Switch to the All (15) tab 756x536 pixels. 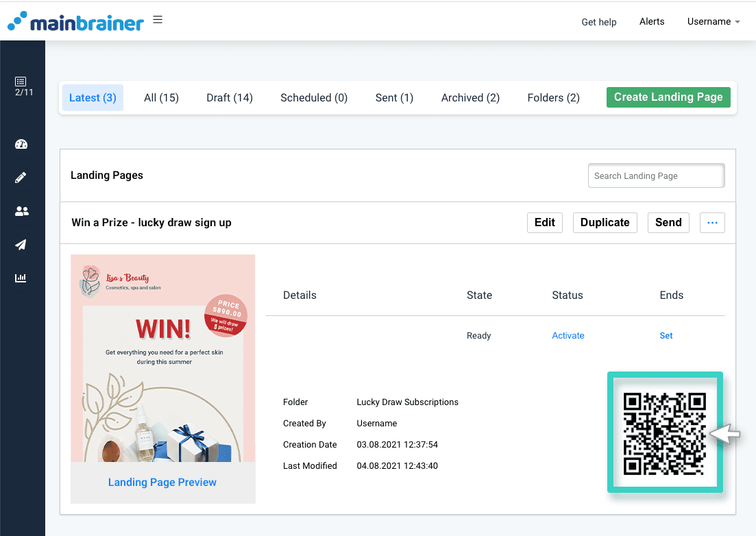[162, 98]
